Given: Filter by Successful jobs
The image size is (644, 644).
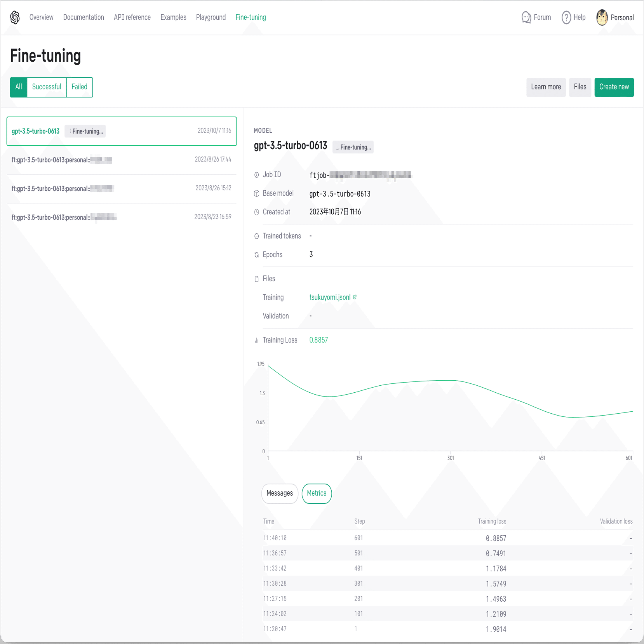Looking at the screenshot, I should click(x=47, y=87).
